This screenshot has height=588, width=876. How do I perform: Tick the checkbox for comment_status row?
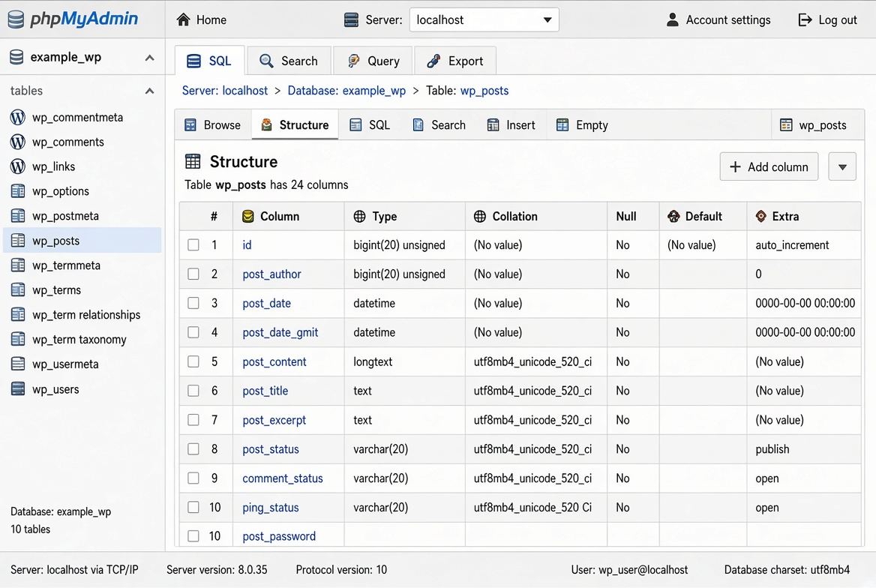(193, 478)
